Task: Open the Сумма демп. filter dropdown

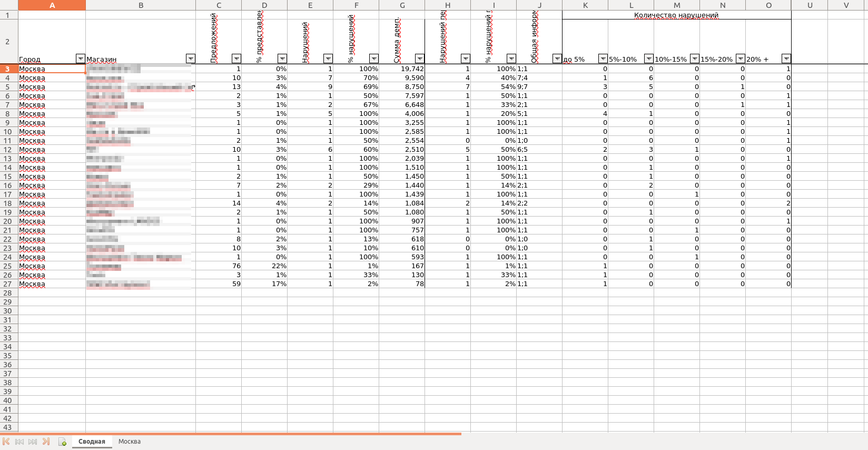Action: 420,58
